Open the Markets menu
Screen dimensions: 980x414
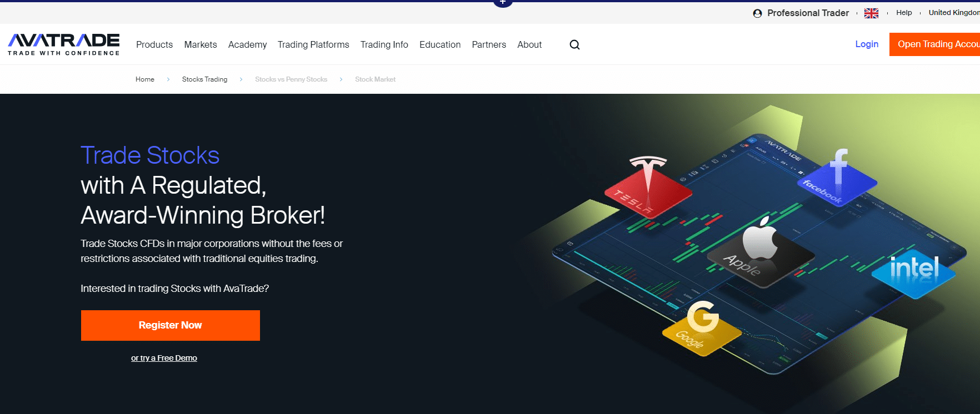pyautogui.click(x=201, y=44)
